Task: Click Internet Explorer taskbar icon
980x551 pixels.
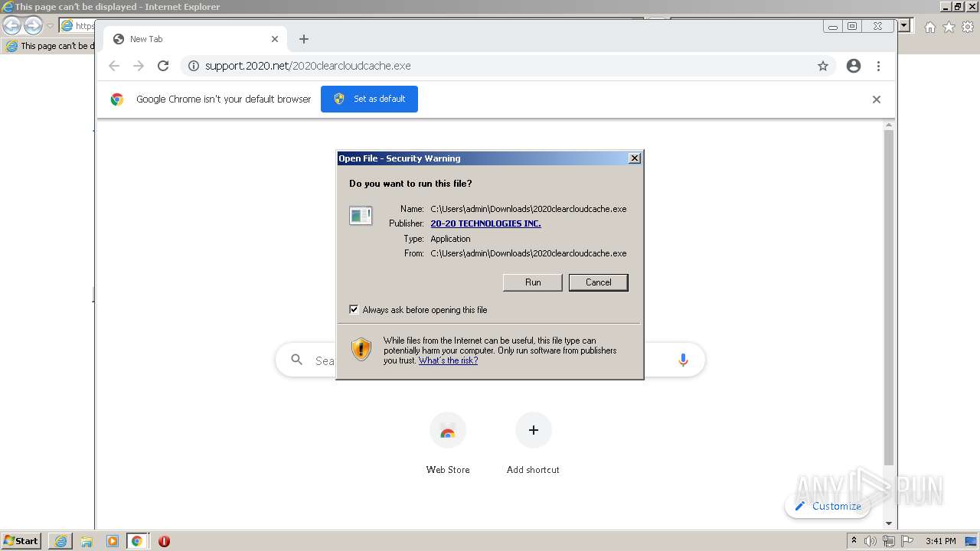Action: click(x=60, y=541)
